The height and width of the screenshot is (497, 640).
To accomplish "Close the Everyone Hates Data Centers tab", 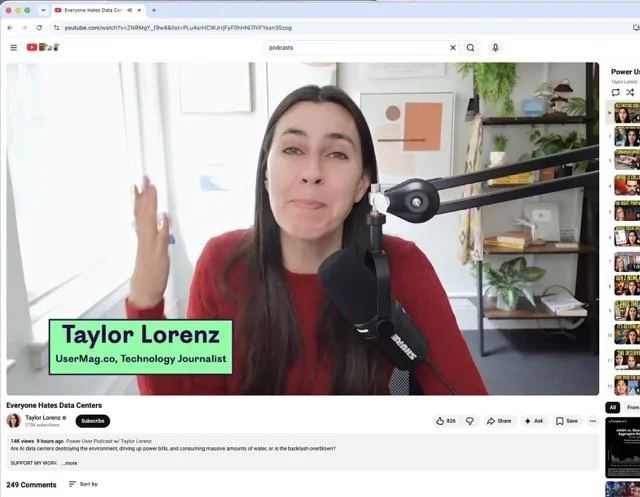I will point(139,10).
